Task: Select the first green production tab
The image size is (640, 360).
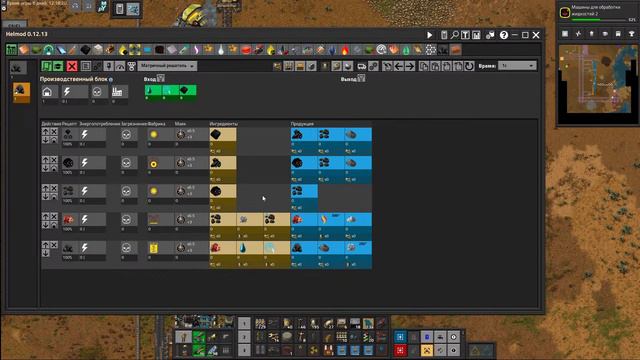Action: 11,50
